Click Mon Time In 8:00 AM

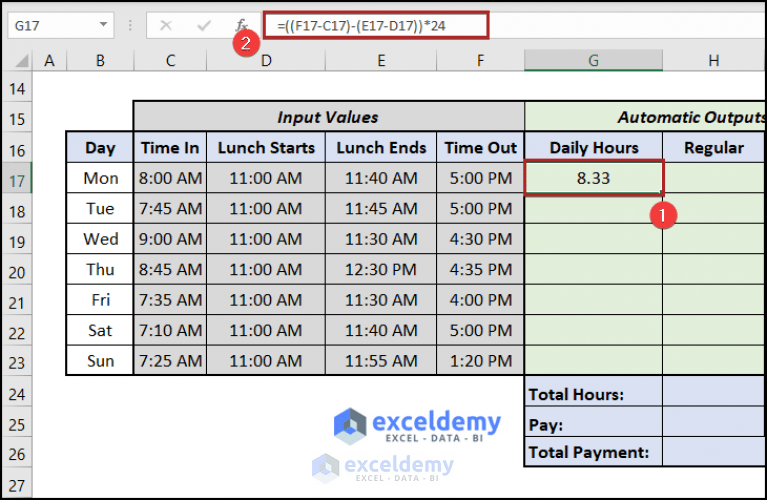(x=170, y=178)
